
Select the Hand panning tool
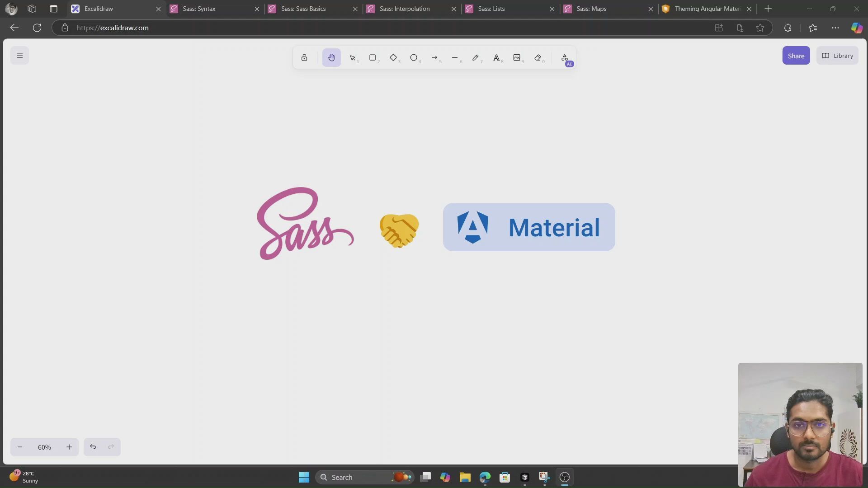(331, 57)
